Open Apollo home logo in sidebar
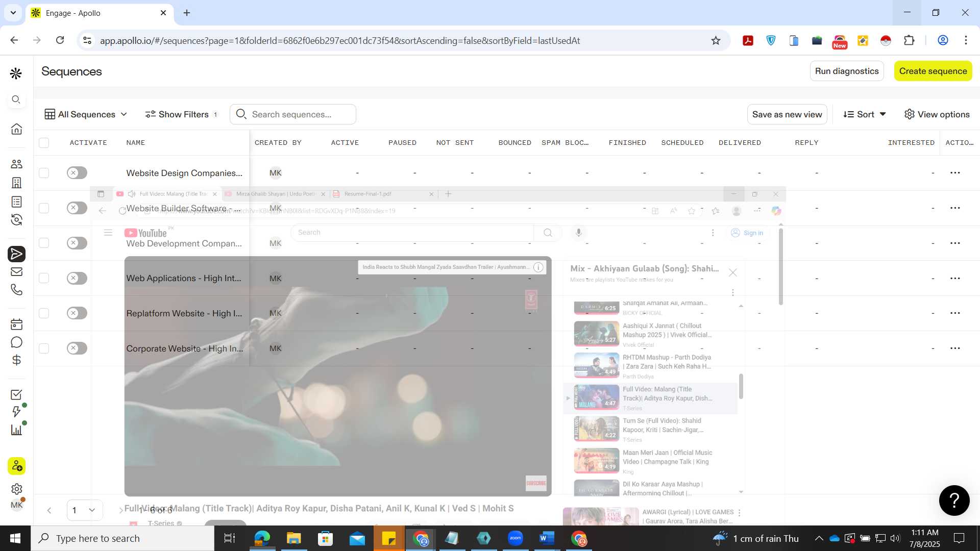Viewport: 980px width, 551px height. 16,73
